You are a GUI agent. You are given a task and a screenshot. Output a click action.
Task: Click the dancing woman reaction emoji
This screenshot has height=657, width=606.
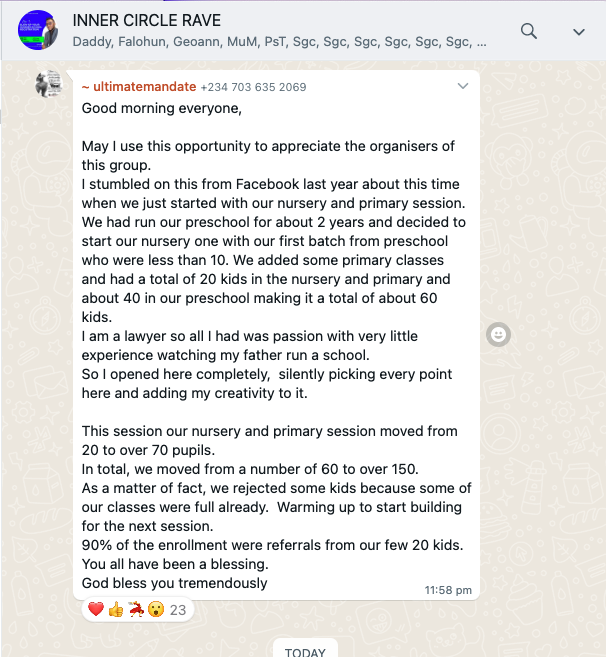tap(136, 609)
